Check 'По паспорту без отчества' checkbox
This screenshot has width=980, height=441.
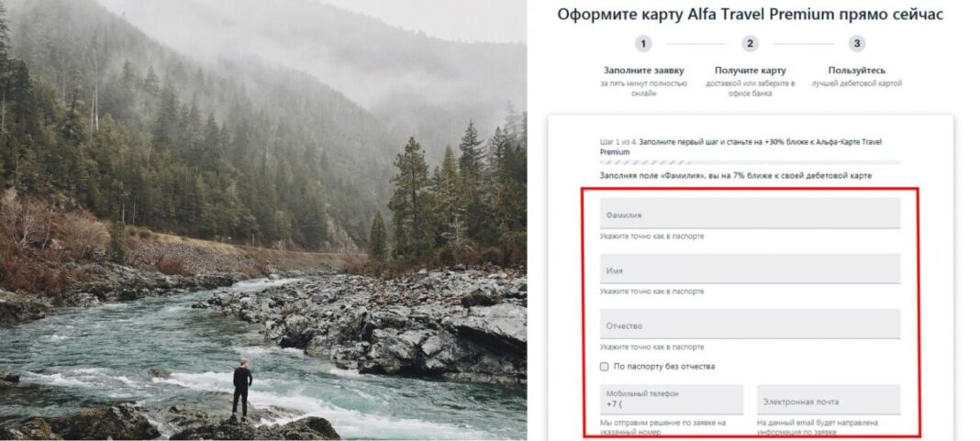(605, 367)
